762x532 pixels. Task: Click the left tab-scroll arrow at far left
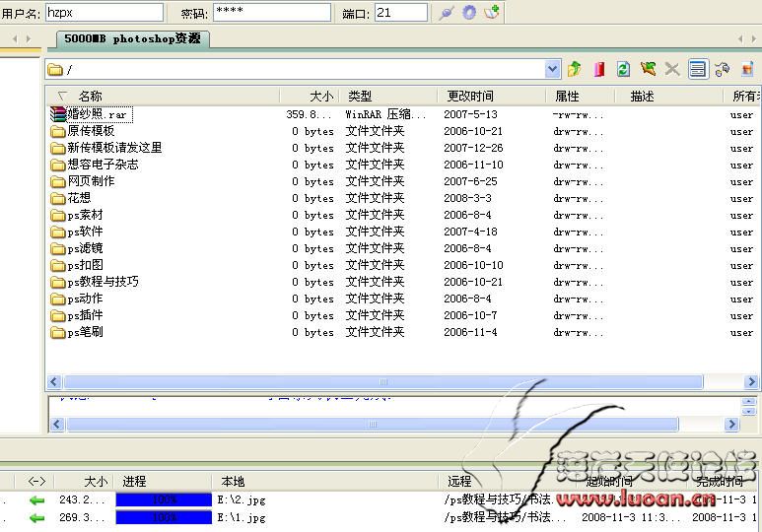pos(15,38)
